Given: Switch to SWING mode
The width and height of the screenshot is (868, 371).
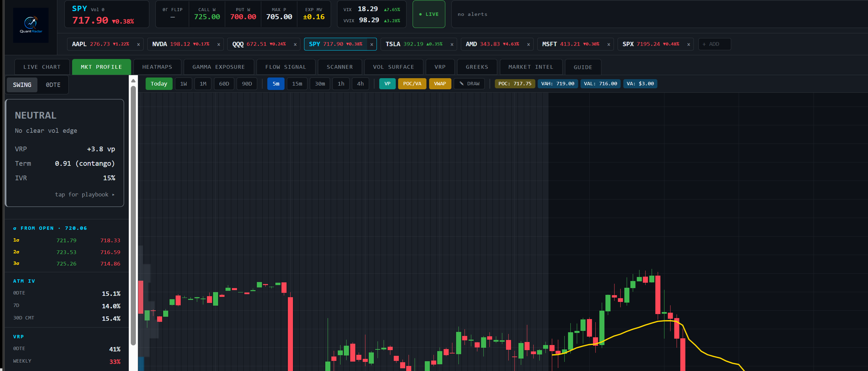Looking at the screenshot, I should (22, 85).
